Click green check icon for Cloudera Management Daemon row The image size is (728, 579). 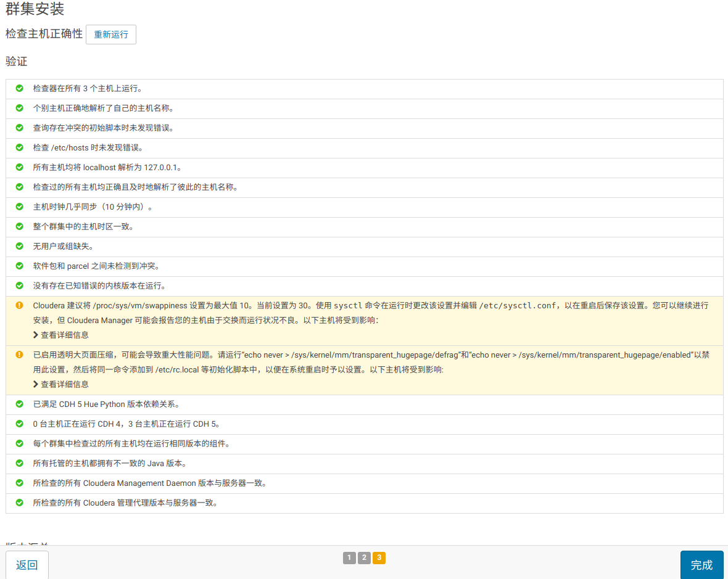20,482
